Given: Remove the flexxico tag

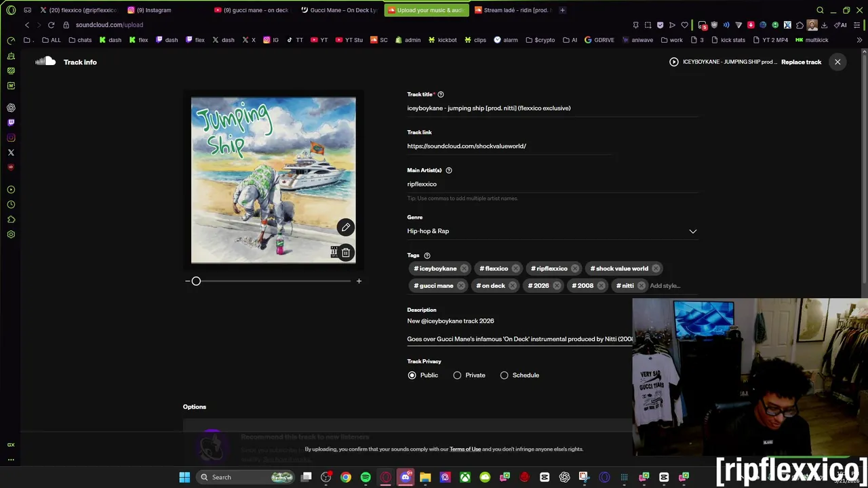Looking at the screenshot, I should coord(515,268).
